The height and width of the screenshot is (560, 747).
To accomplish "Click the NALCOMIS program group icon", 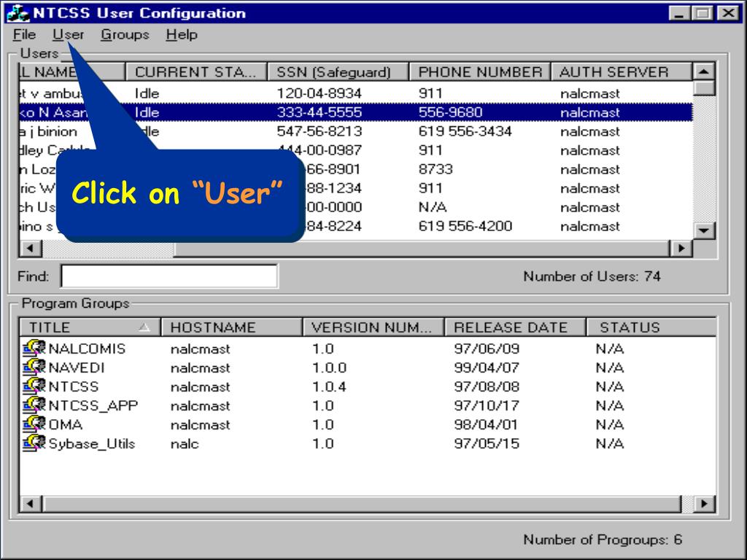I will click(x=34, y=349).
